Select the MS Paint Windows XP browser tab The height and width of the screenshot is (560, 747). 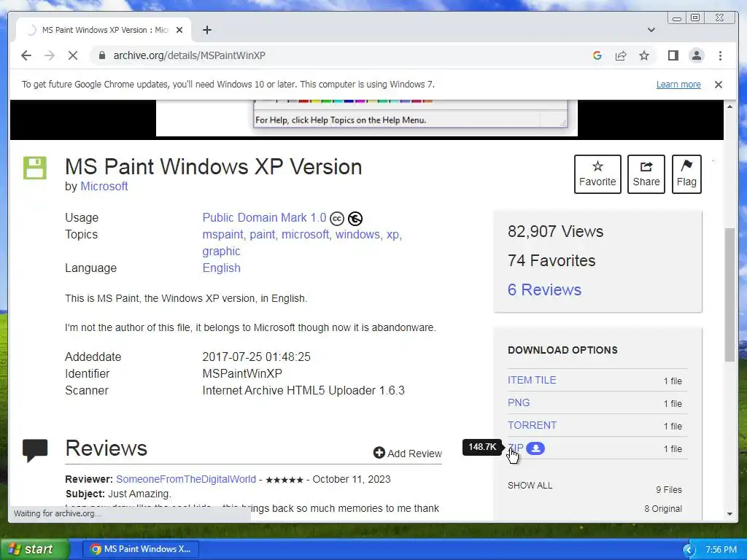tap(104, 30)
